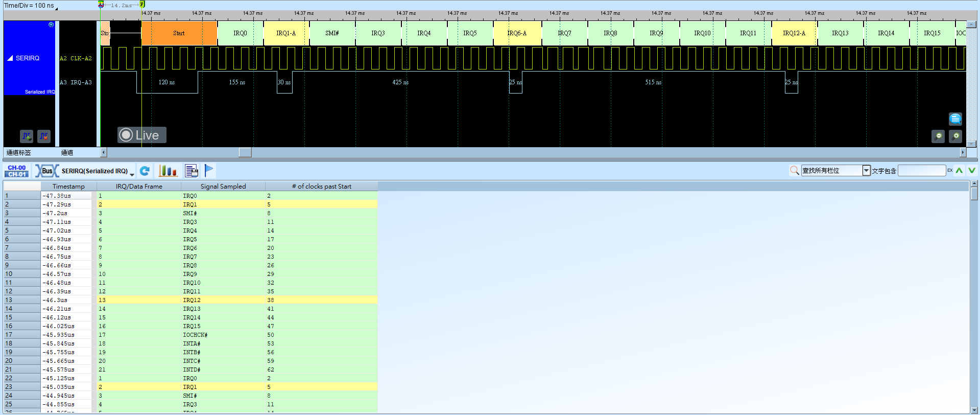Select the A cursor marker on timeline
Image resolution: width=980 pixels, height=415 pixels.
(101, 5)
